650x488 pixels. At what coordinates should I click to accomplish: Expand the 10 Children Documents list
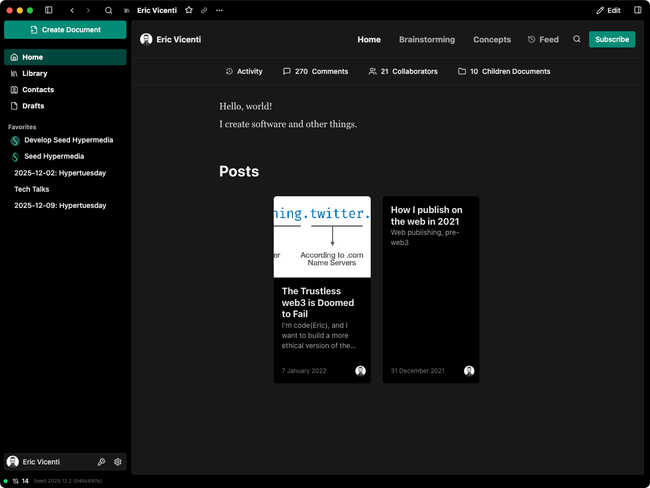[504, 72]
